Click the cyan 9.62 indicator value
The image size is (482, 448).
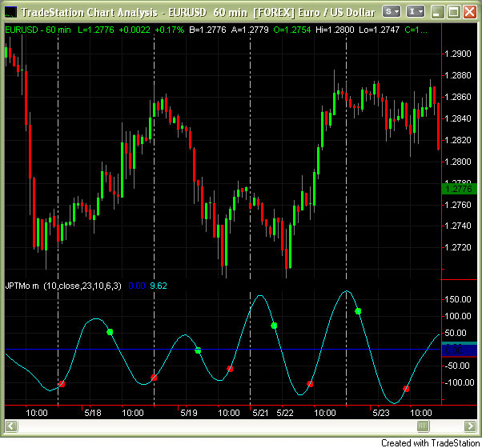coord(159,286)
